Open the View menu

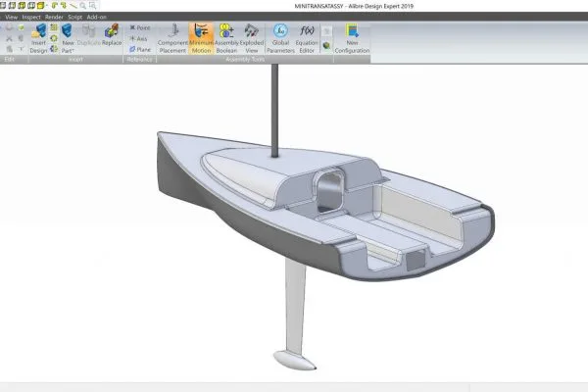[x=11, y=17]
